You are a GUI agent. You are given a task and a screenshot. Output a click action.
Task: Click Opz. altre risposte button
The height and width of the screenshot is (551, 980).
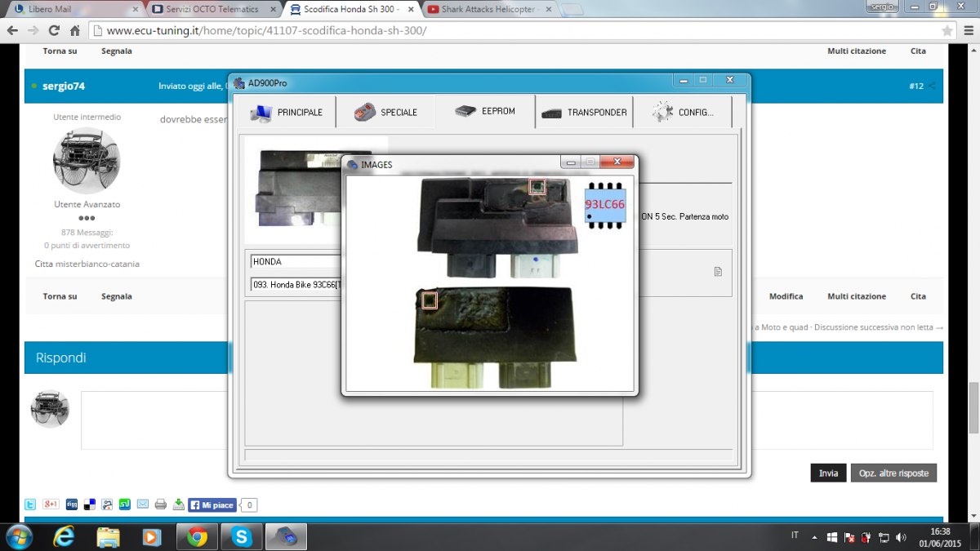893,473
